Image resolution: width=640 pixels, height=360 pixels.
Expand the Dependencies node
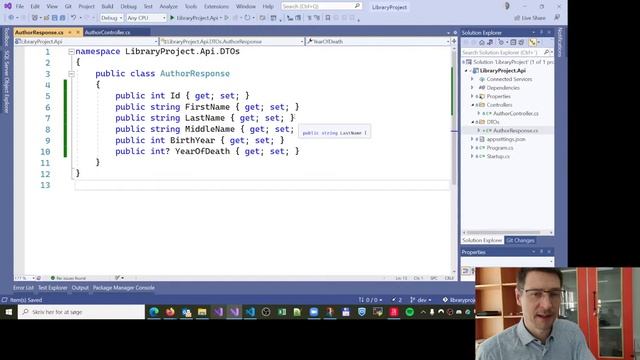pyautogui.click(x=473, y=88)
